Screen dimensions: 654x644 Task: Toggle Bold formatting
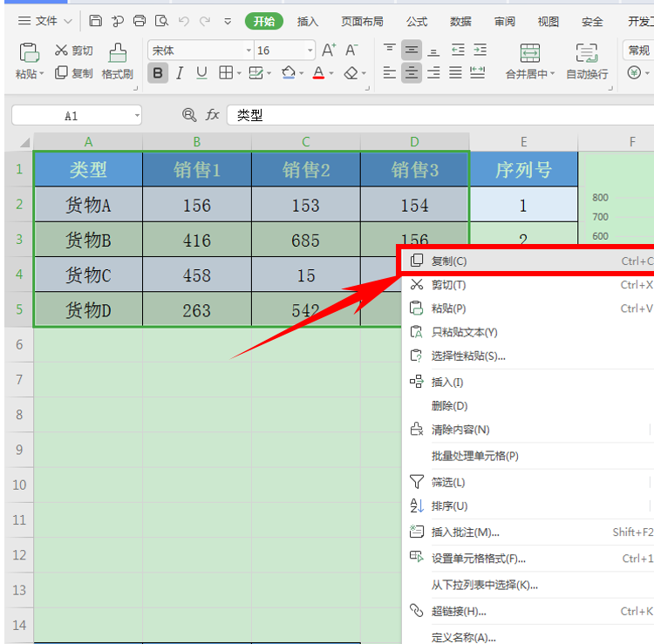coord(158,73)
